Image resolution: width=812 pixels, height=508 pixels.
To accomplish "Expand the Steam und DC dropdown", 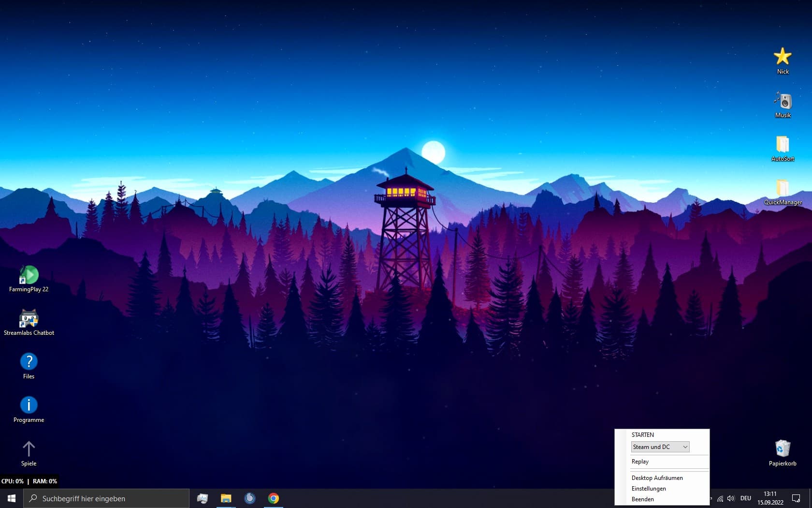I will [660, 447].
